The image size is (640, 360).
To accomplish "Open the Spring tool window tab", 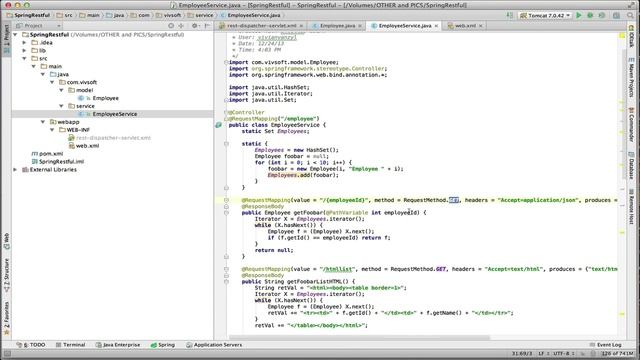I will (163, 345).
